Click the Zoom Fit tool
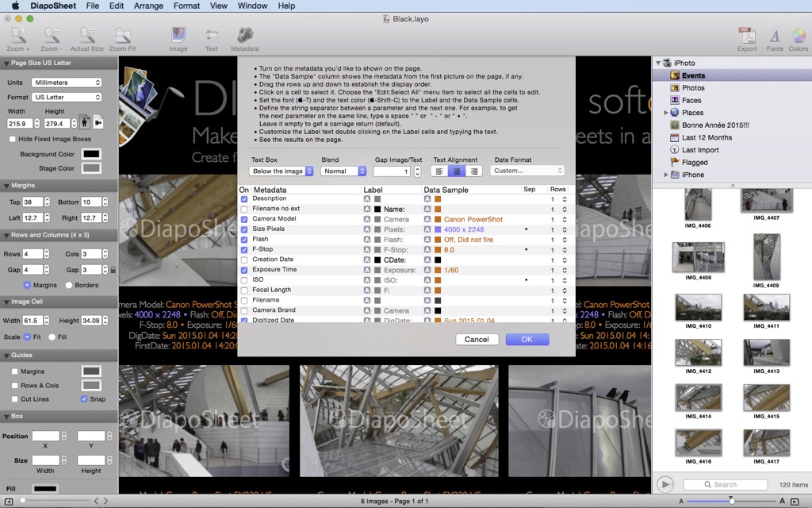The image size is (812, 508). (122, 37)
